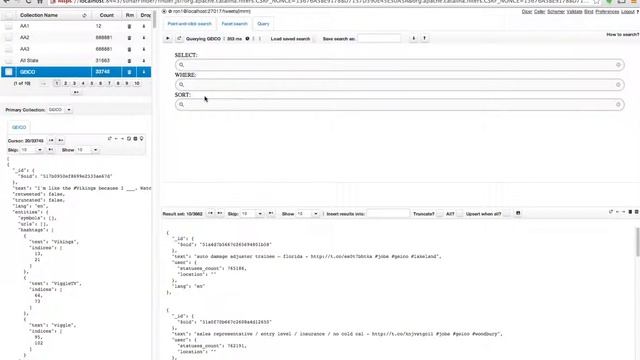Go to collection page 10
The image size is (640, 360).
click(137, 83)
